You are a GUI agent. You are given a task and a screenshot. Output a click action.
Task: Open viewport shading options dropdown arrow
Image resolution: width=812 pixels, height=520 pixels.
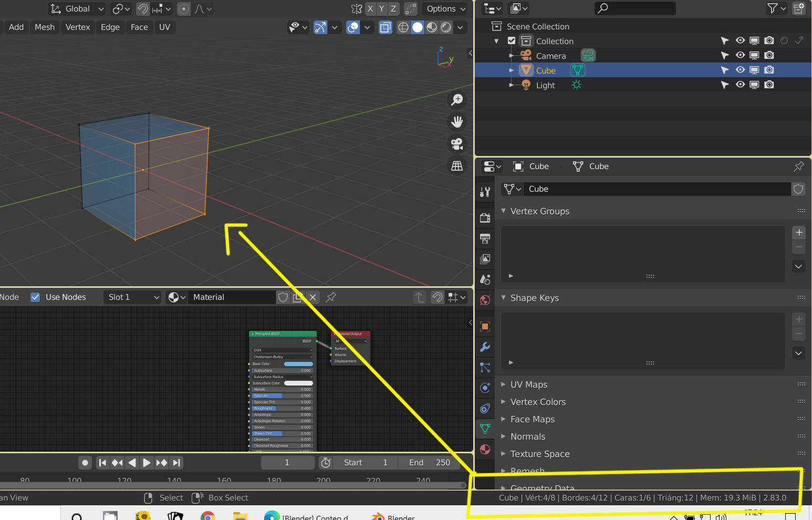460,27
